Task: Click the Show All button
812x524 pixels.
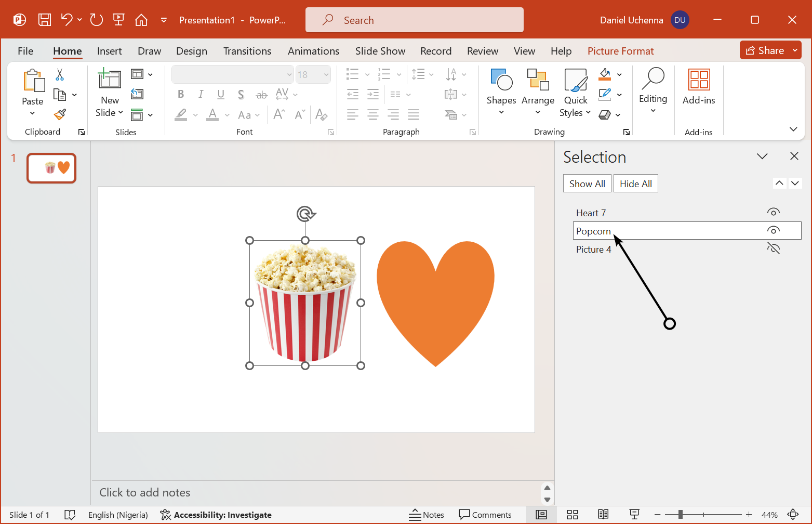Action: pos(587,184)
